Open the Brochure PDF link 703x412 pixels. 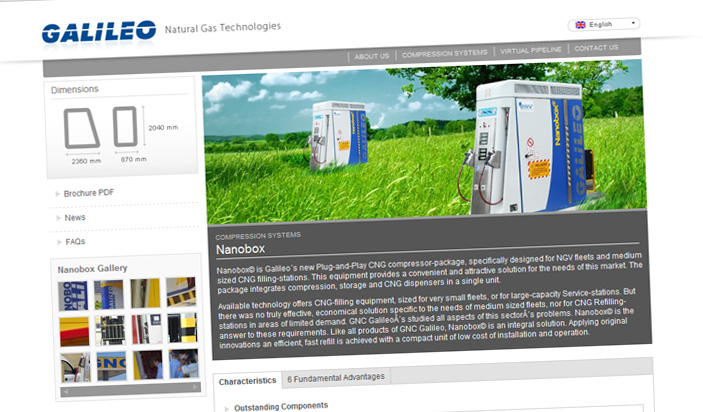tap(88, 192)
